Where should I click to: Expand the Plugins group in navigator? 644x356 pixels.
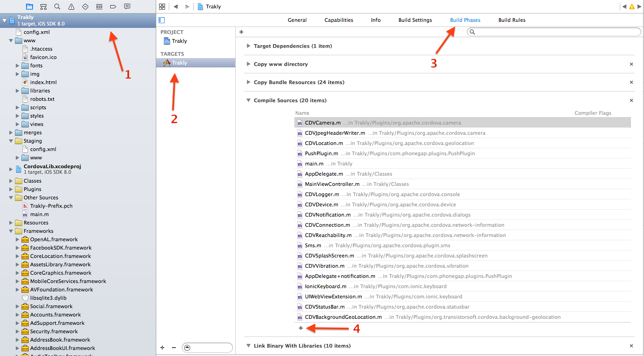11,189
